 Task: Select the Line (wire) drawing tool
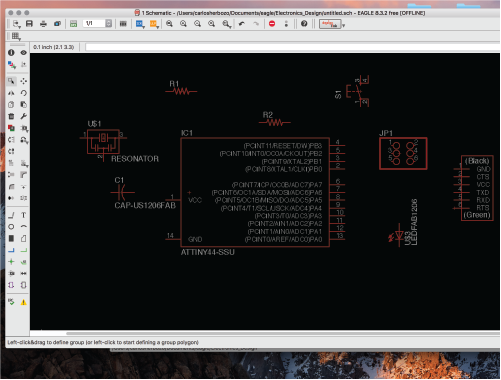(x=11, y=215)
